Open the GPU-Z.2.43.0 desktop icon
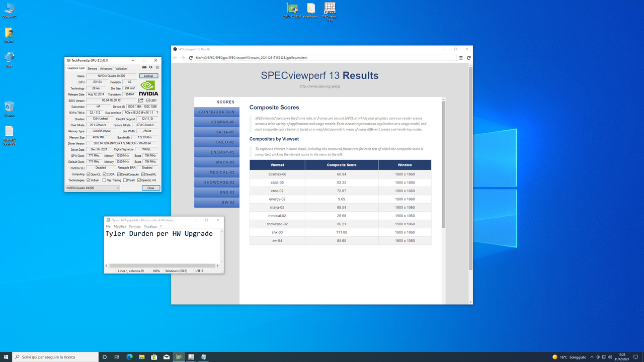 [x=292, y=11]
